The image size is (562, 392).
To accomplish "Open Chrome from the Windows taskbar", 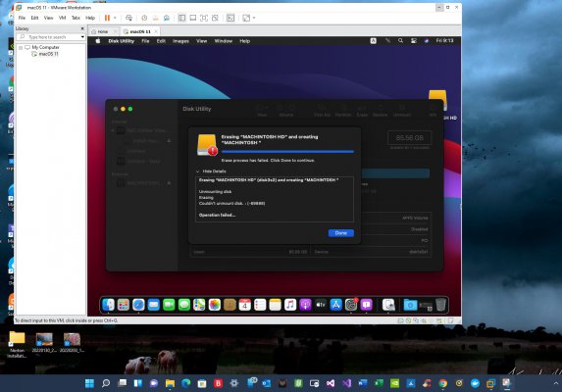I will pos(443,383).
